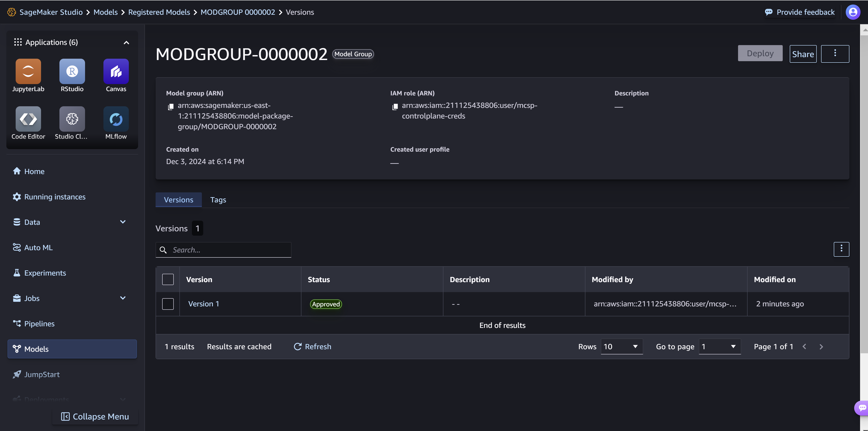Open the Pipelines section
This screenshot has height=431, width=868.
click(39, 323)
